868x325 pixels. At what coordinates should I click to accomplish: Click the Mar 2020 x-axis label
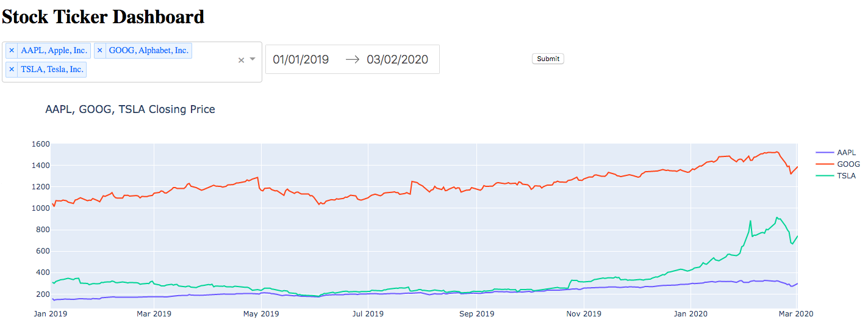coord(795,314)
